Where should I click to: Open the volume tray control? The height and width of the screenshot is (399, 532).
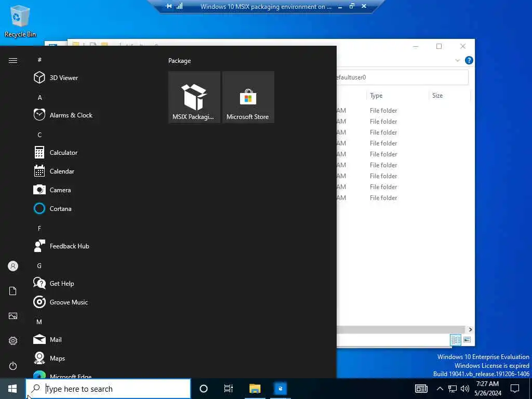(465, 389)
